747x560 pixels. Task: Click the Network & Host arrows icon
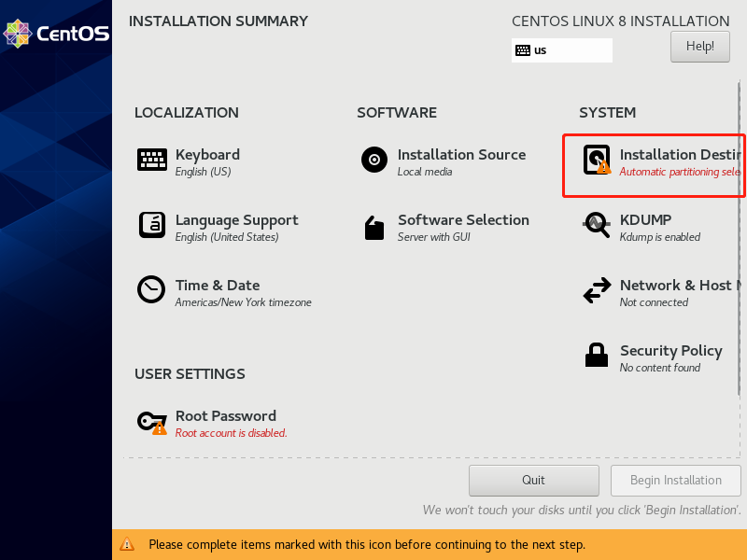tap(597, 290)
